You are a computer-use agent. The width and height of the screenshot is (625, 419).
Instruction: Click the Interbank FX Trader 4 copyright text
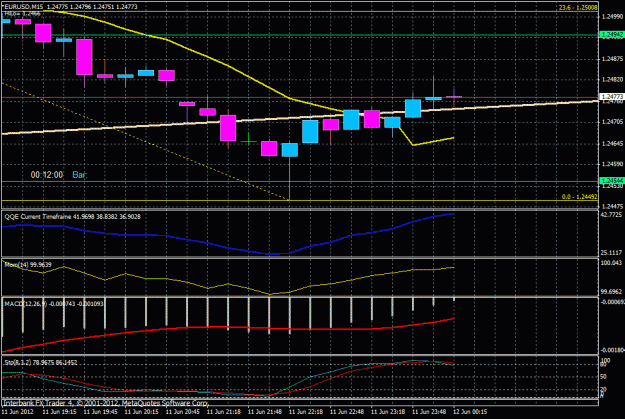[x=106, y=403]
